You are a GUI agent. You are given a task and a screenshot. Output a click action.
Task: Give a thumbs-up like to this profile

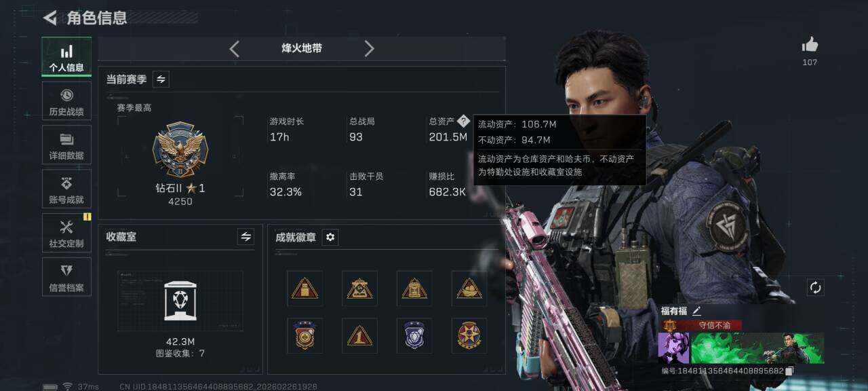click(x=810, y=45)
